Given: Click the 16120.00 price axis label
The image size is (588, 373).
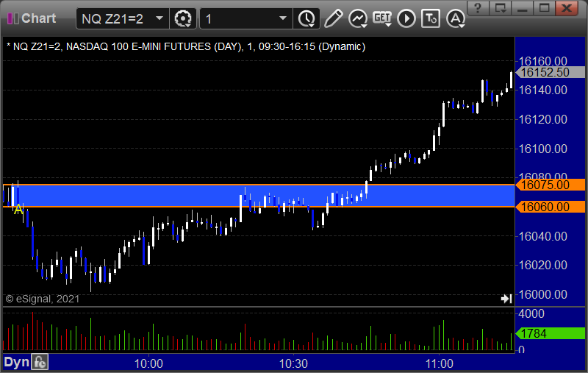Looking at the screenshot, I should tap(542, 119).
